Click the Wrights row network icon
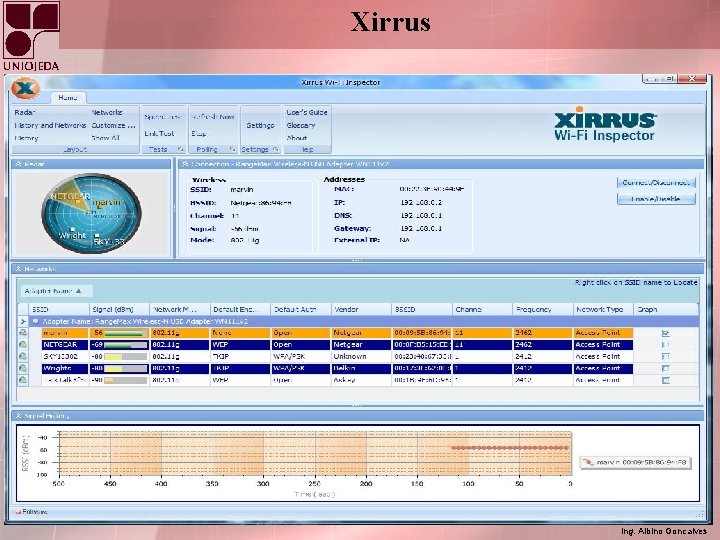This screenshot has width=720, height=540. click(23, 368)
